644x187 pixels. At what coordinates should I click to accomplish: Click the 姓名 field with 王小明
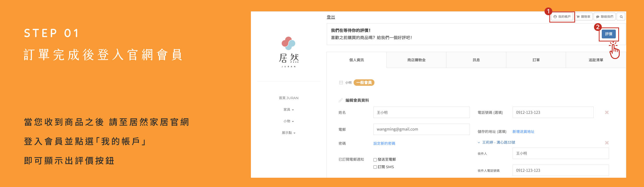pyautogui.click(x=421, y=112)
